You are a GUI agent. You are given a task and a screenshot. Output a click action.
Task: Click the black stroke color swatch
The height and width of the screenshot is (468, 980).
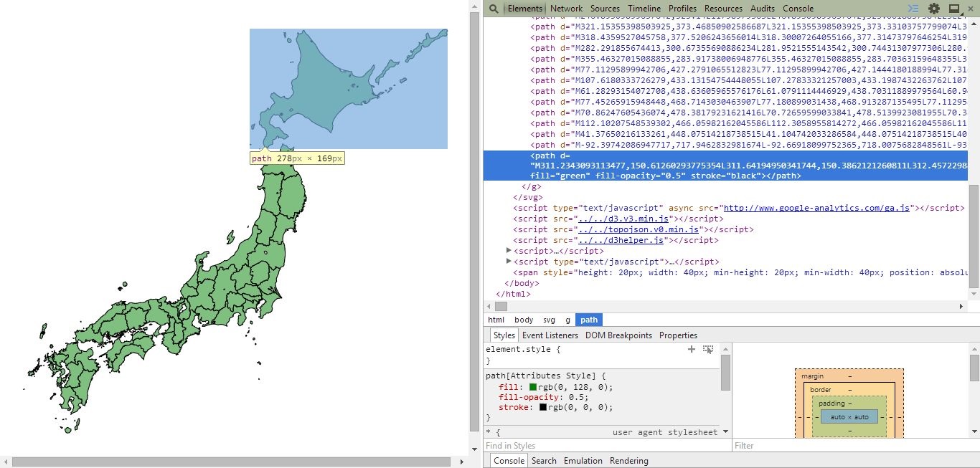[543, 407]
